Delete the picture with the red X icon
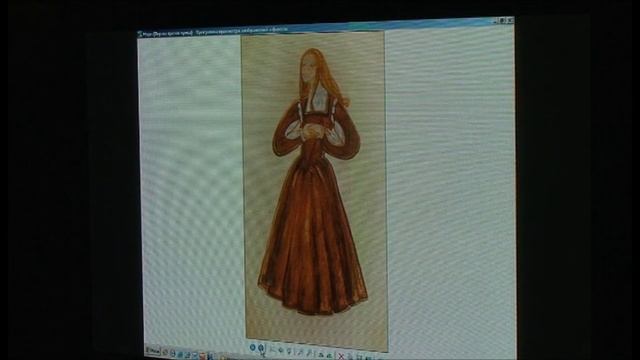Image resolution: width=640 pixels, height=360 pixels. [341, 356]
